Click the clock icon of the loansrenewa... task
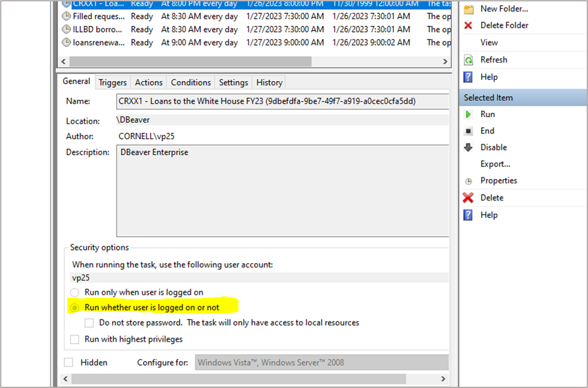Screen dimensions: 588x388 click(x=67, y=43)
